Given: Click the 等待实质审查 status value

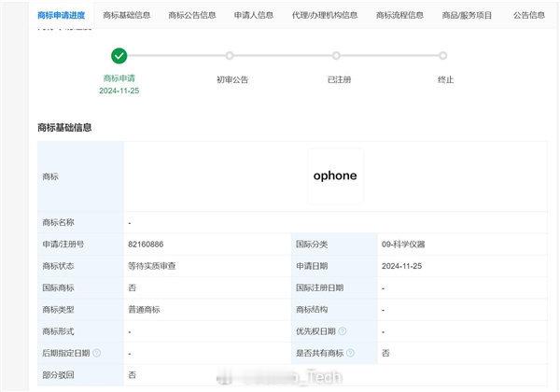Looking at the screenshot, I should 152,266.
